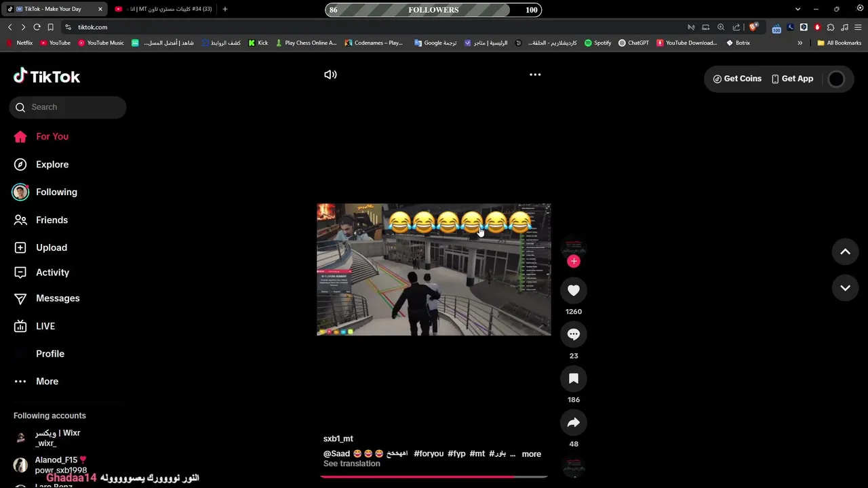The height and width of the screenshot is (488, 868).
Task: Switch to the YouTube browser tab
Action: [163, 9]
